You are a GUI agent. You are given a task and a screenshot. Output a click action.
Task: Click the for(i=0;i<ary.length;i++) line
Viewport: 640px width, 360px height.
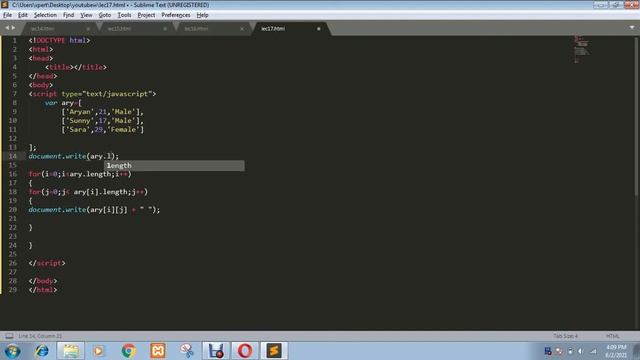[80, 174]
